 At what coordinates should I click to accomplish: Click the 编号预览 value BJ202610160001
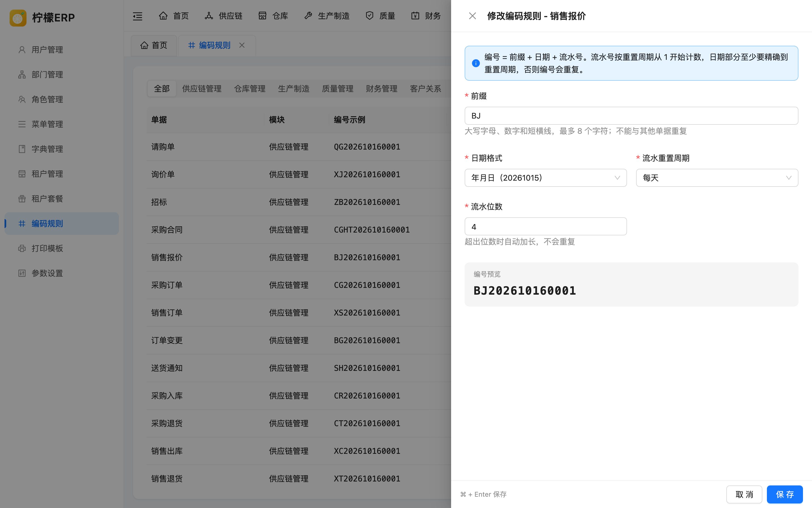[x=524, y=291]
